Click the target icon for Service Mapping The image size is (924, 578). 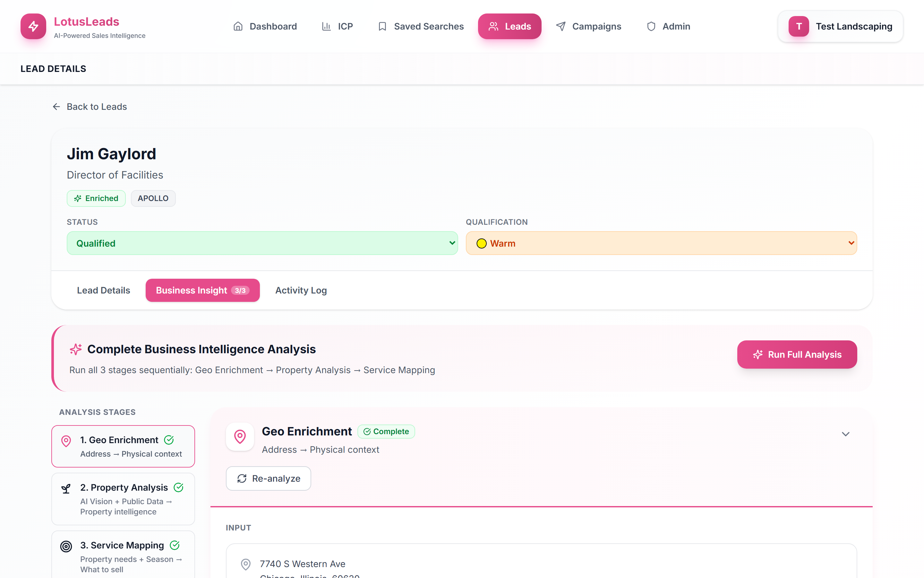(x=66, y=546)
